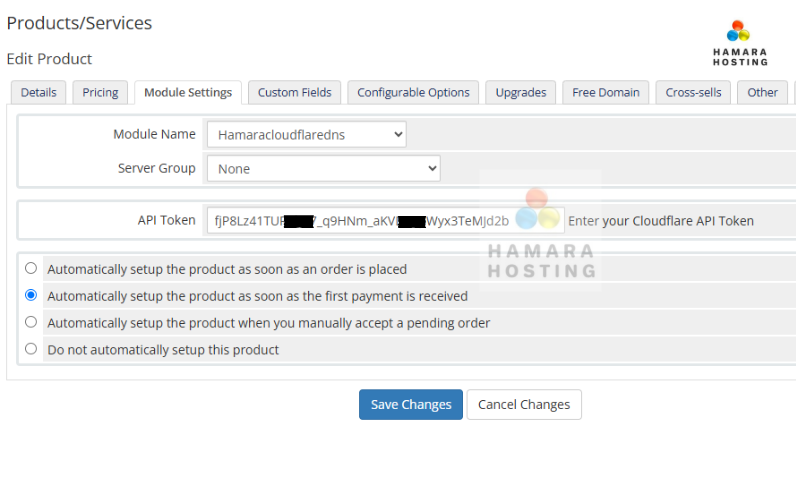The width and height of the screenshot is (800, 500).
Task: Select the Other tab
Action: (762, 92)
